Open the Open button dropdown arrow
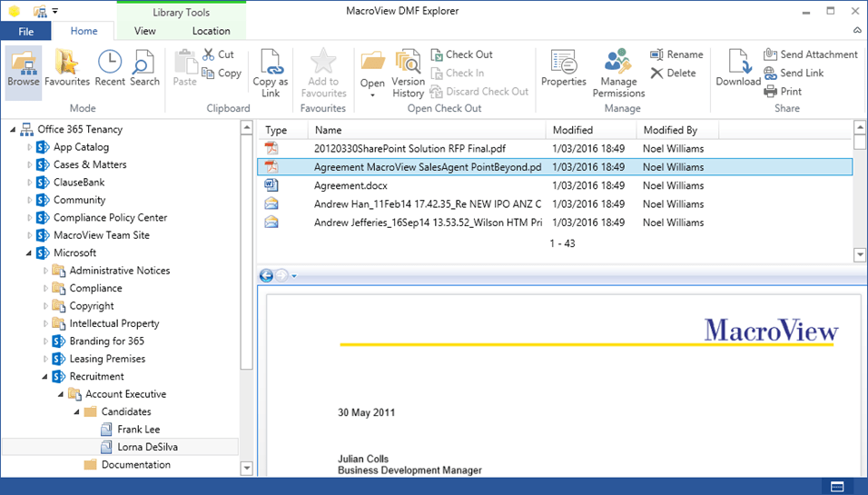This screenshot has width=868, height=495. coord(372,95)
